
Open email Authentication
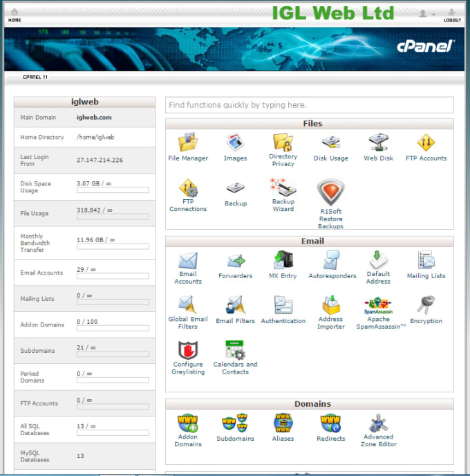click(x=283, y=310)
